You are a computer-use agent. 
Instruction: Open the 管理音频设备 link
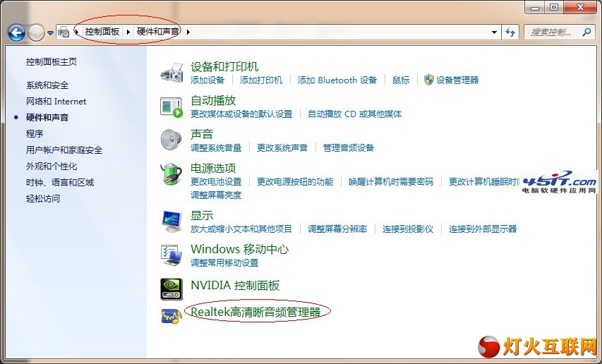pyautogui.click(x=349, y=147)
